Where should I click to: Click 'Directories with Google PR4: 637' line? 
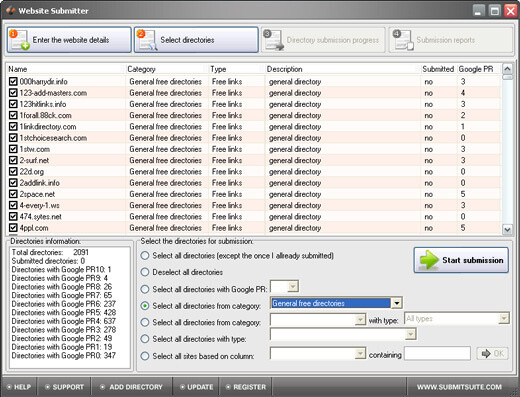[x=64, y=321]
